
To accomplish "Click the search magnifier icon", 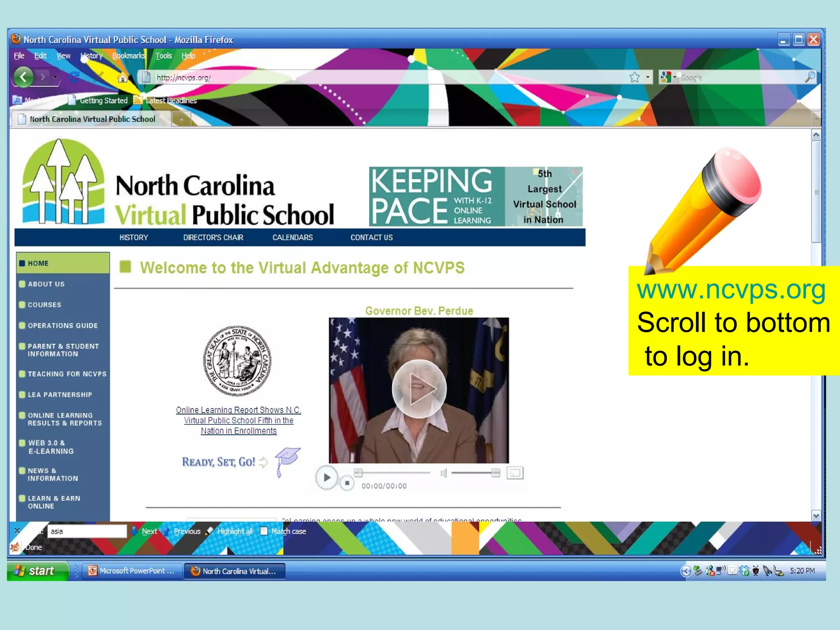I will point(810,77).
